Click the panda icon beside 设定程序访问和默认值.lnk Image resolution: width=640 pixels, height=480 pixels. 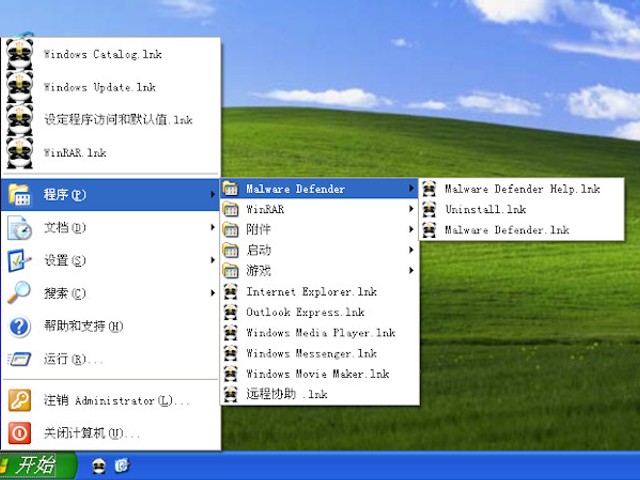[x=19, y=120]
